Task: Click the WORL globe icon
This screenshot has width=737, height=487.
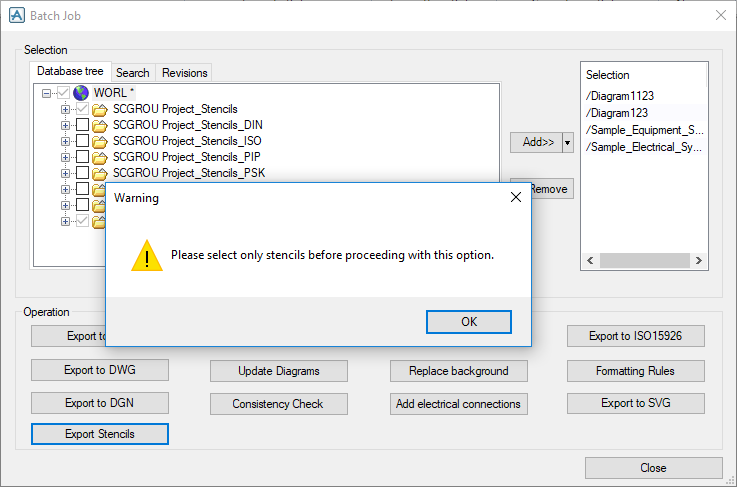Action: [81, 93]
